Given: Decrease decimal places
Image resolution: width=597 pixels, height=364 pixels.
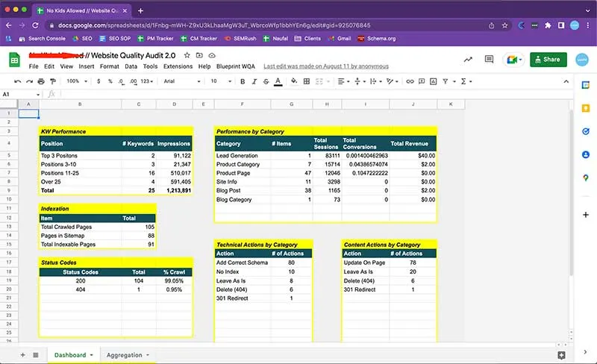Looking at the screenshot, I should (x=121, y=81).
